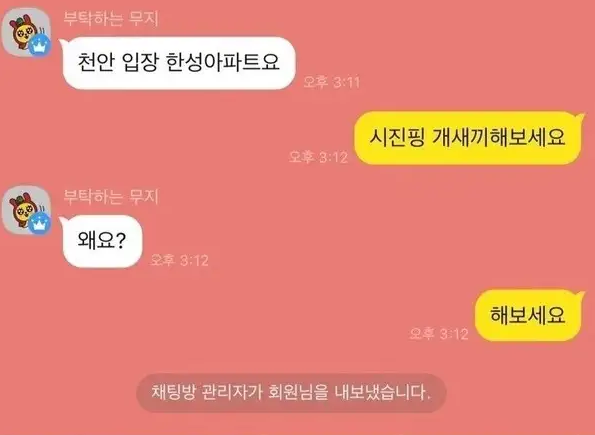The image size is (595, 435).
Task: Select the 왜요? message bubble
Action: tap(102, 241)
